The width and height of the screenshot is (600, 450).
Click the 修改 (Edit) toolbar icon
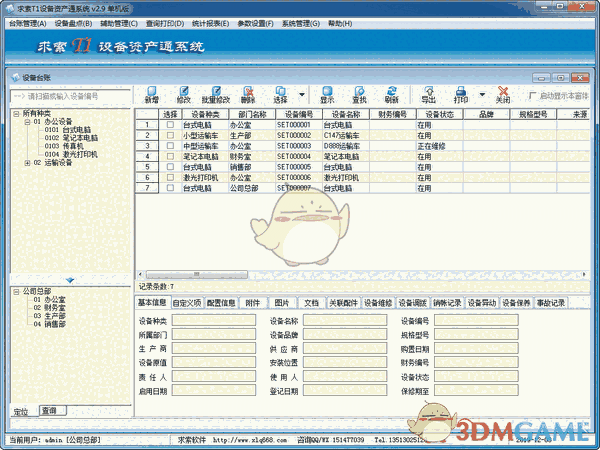(x=184, y=95)
